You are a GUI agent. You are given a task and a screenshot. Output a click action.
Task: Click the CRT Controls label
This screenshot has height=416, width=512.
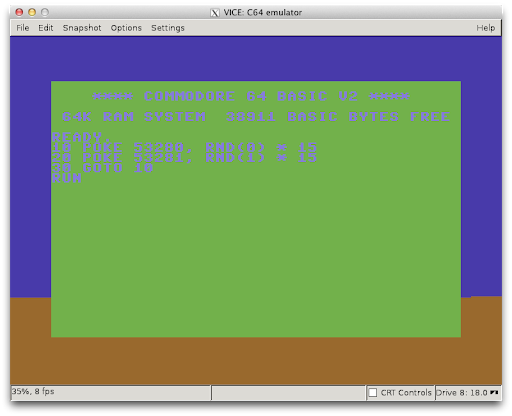pyautogui.click(x=406, y=393)
